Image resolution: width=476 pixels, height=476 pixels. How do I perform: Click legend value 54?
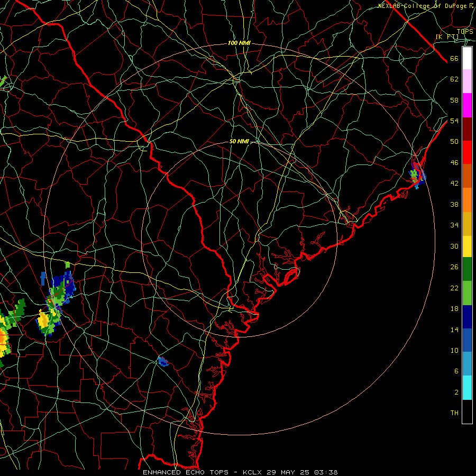click(454, 121)
